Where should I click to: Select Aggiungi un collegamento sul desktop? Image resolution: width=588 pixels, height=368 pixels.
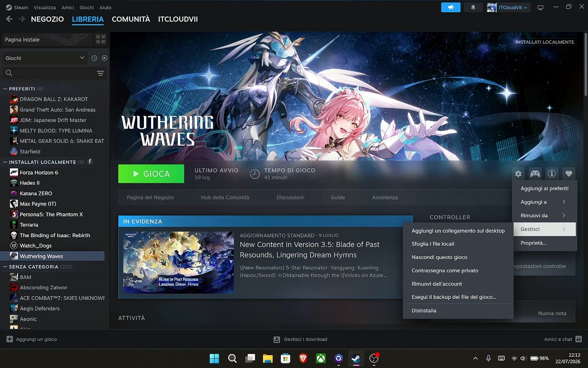click(x=458, y=231)
